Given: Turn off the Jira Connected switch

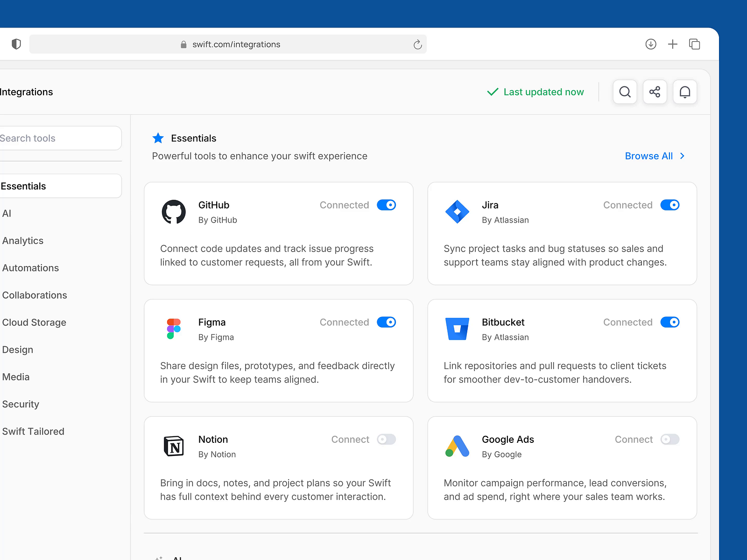Looking at the screenshot, I should pos(670,205).
